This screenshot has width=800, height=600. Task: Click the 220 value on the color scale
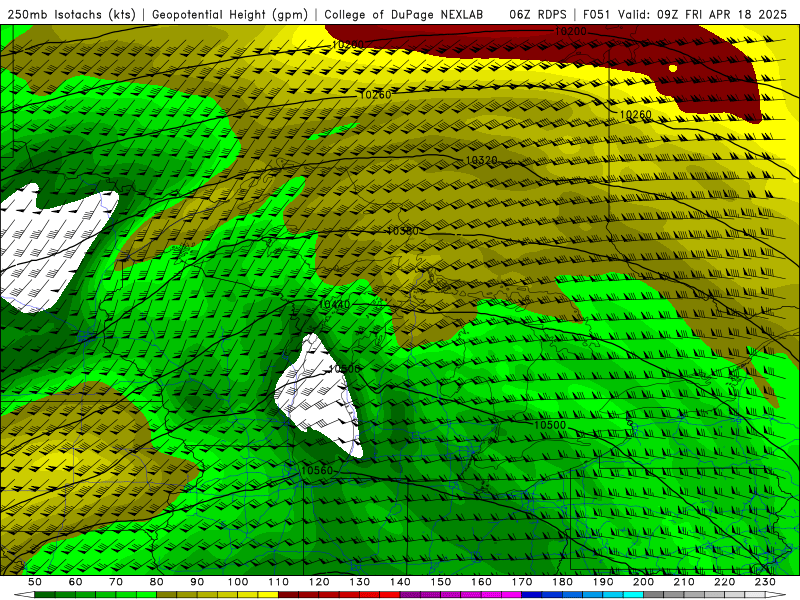[724, 582]
